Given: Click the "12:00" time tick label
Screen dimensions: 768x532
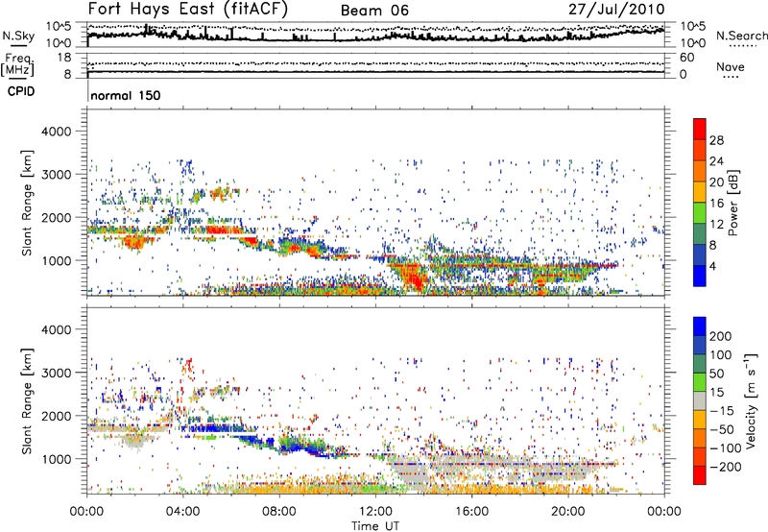Looking at the screenshot, I should (375, 512).
